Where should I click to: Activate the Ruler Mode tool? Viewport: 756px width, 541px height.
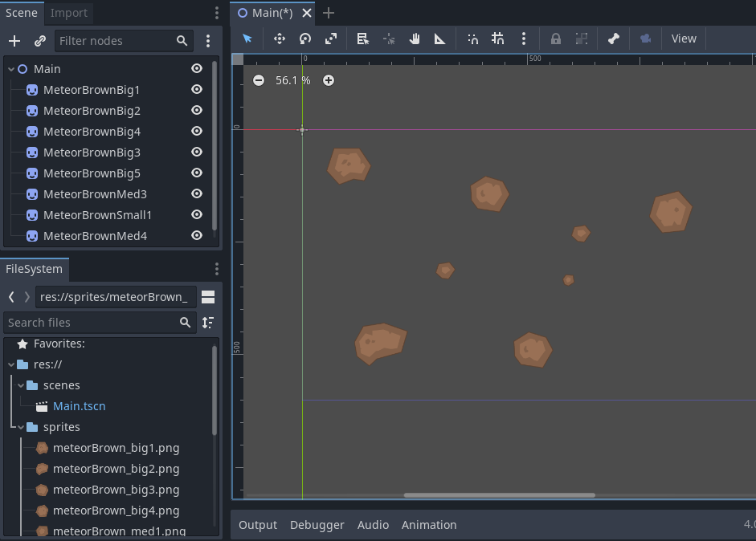pyautogui.click(x=440, y=39)
